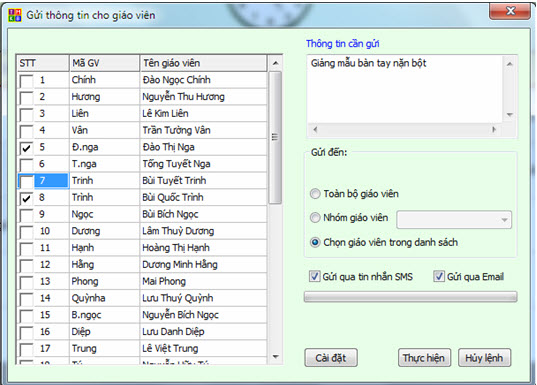Image resolution: width=537 pixels, height=385 pixels.
Task: Tick the checkbox for Lưu Danh Diệp
Action: coord(26,333)
